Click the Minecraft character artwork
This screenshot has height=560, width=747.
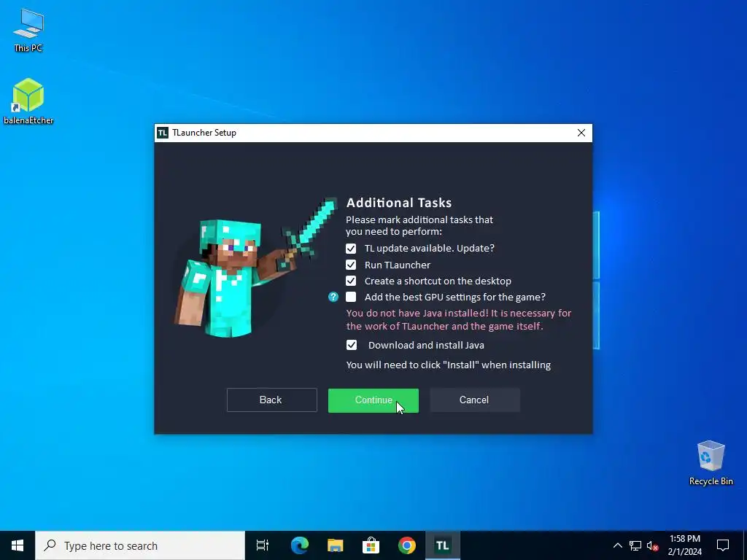pyautogui.click(x=255, y=268)
